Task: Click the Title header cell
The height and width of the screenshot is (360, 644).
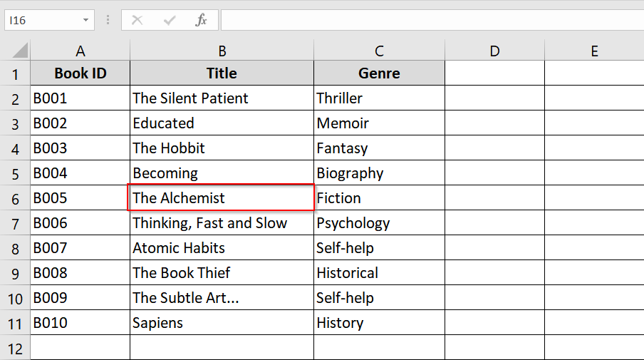Action: coord(222,73)
